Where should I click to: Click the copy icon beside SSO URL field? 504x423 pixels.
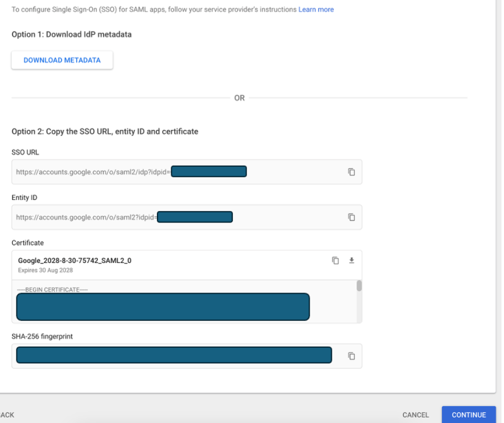[351, 172]
